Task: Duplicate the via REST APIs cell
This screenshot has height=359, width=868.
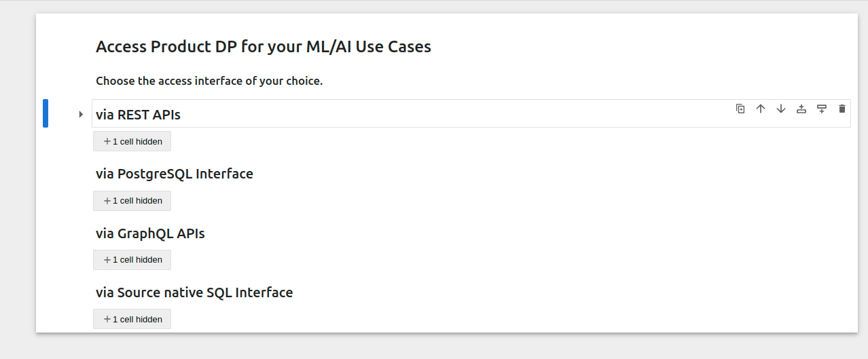Action: point(740,109)
